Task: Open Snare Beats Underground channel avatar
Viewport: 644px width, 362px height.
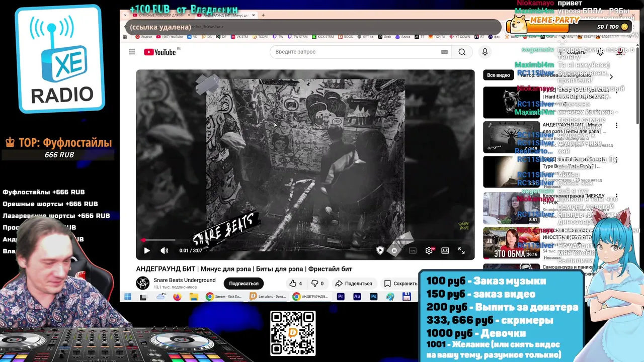Action: click(142, 283)
